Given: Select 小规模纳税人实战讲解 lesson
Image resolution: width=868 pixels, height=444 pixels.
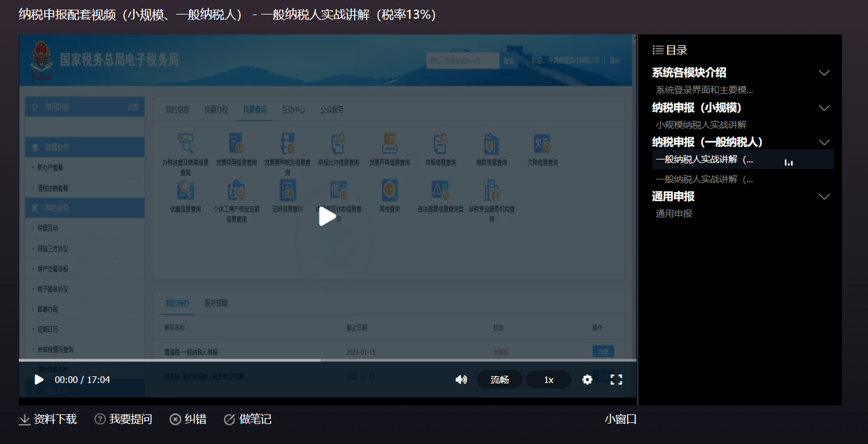Looking at the screenshot, I should point(701,125).
